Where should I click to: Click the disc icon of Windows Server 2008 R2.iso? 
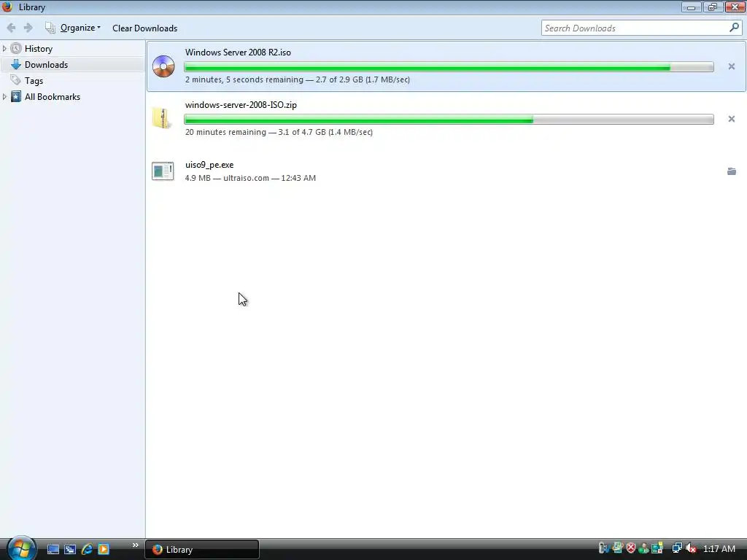pyautogui.click(x=163, y=66)
